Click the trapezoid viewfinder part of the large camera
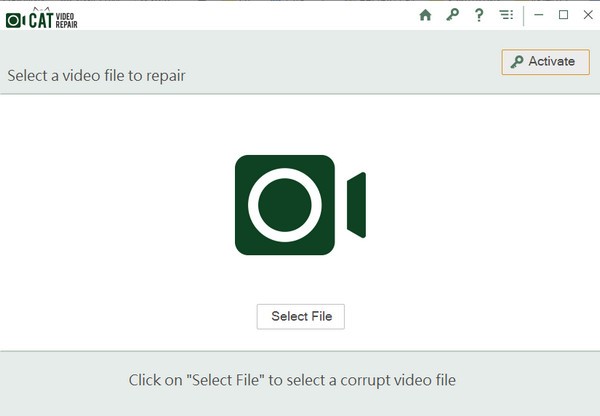 (356, 205)
